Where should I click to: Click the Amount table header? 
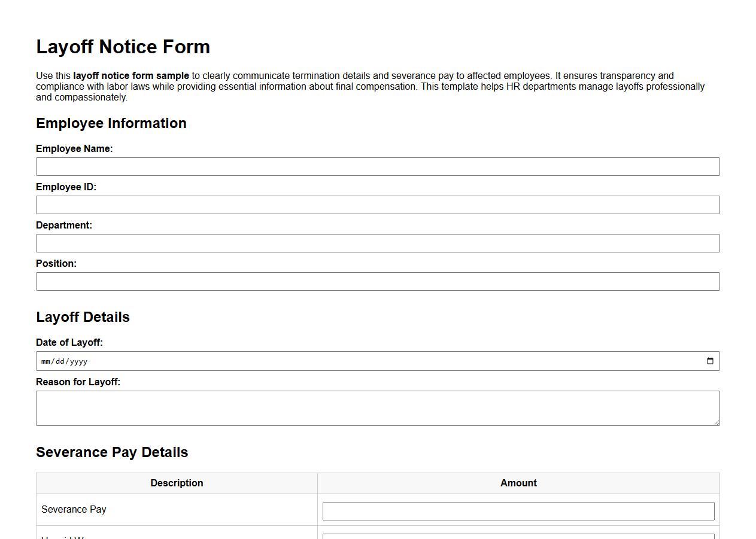pos(518,483)
